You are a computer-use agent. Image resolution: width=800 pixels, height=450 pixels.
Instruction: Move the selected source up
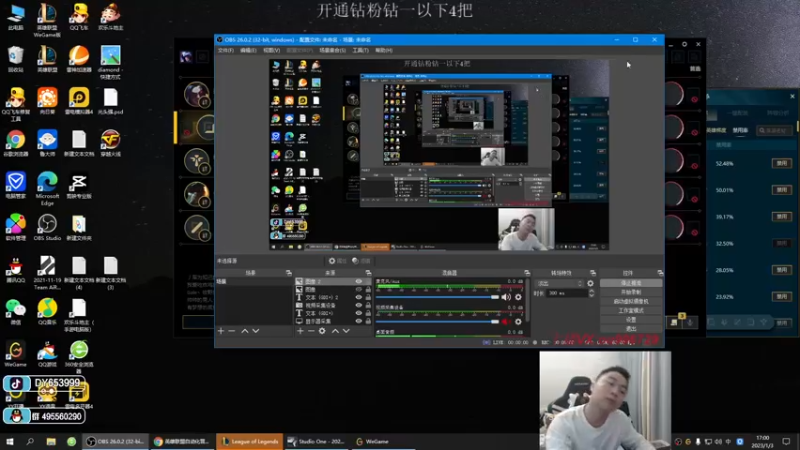tap(335, 331)
